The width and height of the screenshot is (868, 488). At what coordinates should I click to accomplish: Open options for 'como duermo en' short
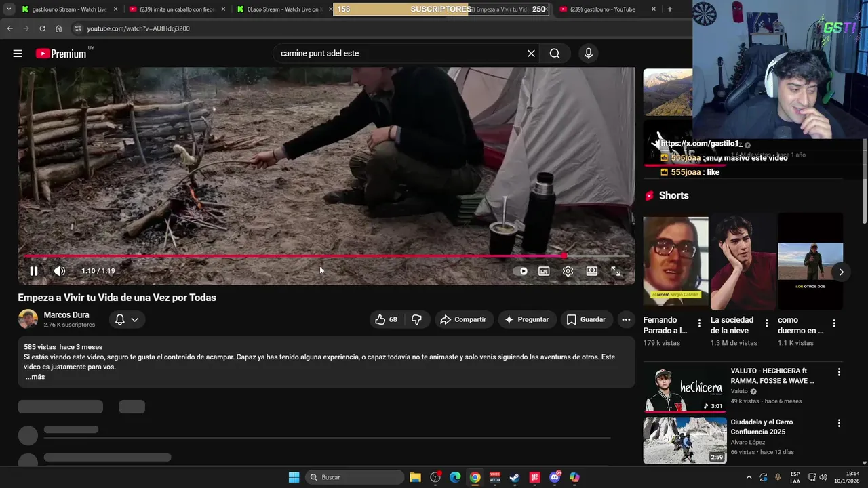coord(834,323)
